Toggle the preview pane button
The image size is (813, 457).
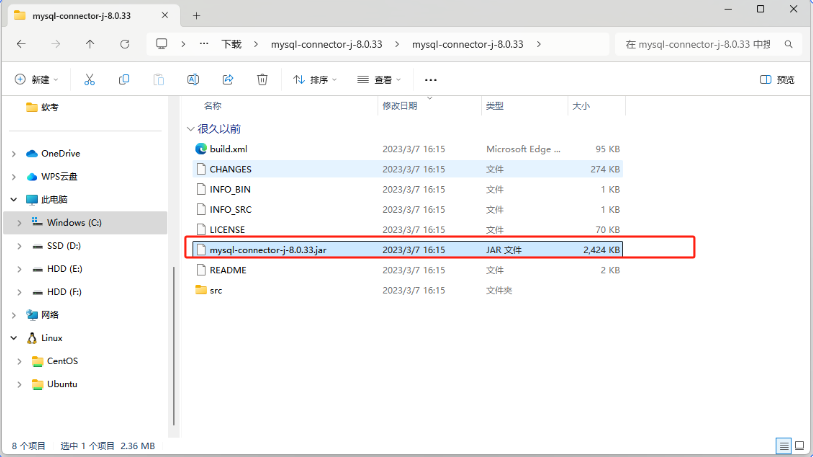(x=777, y=79)
